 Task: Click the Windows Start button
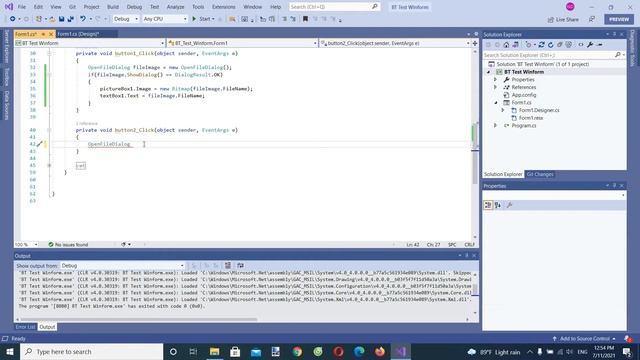pyautogui.click(x=10, y=351)
